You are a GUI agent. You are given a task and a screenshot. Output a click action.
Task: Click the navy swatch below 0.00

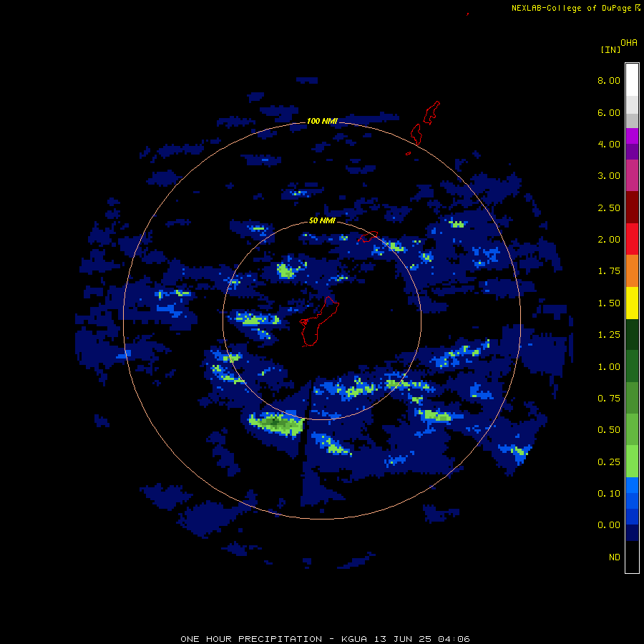point(632,532)
